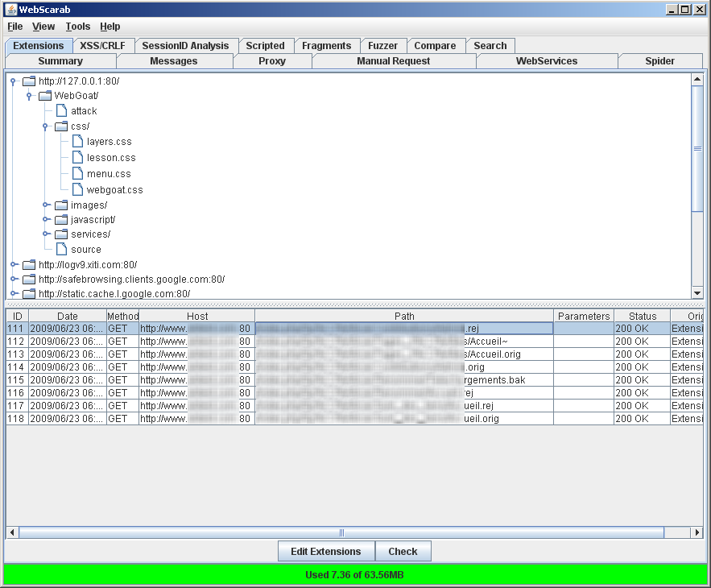Expand the services folder node
The height and width of the screenshot is (588, 711).
click(46, 234)
